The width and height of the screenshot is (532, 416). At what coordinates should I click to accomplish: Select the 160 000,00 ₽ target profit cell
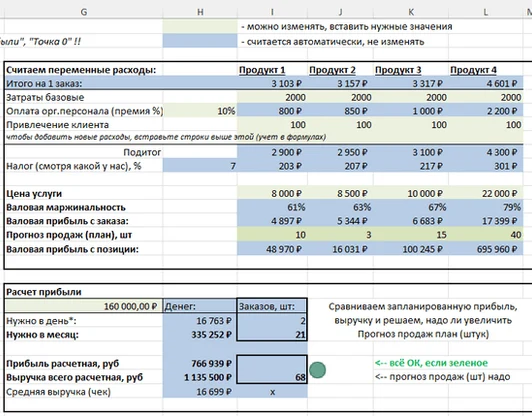pyautogui.click(x=84, y=306)
